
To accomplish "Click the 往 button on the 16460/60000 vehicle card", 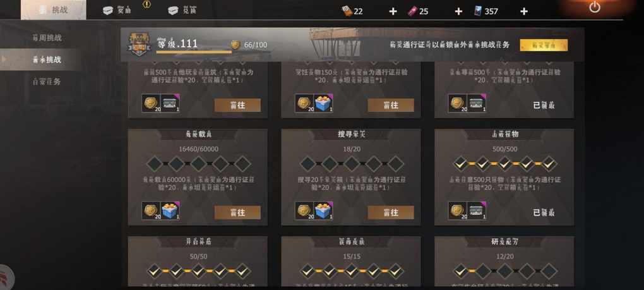I will (237, 212).
